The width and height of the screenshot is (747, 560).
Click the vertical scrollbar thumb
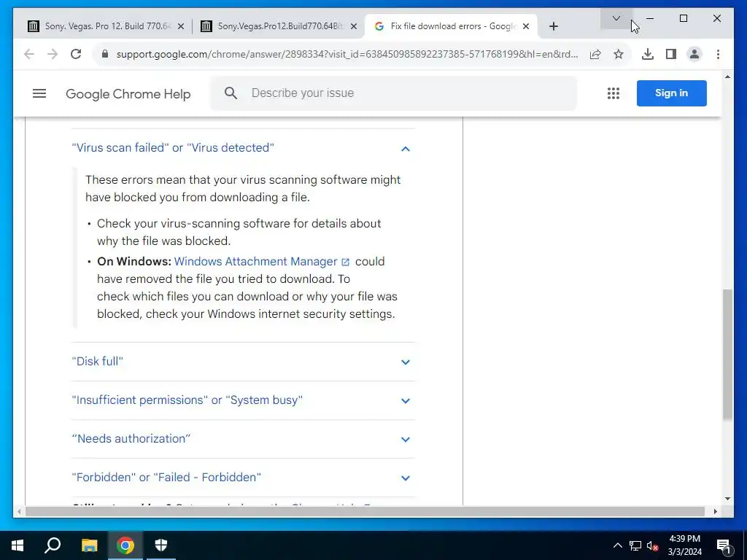coord(727,354)
